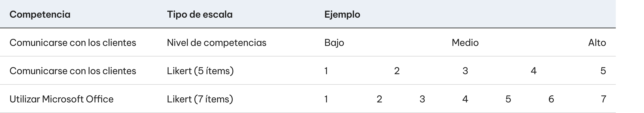The image size is (644, 113).
Task: Select the Likert (7 ítems) cell
Action: click(200, 99)
